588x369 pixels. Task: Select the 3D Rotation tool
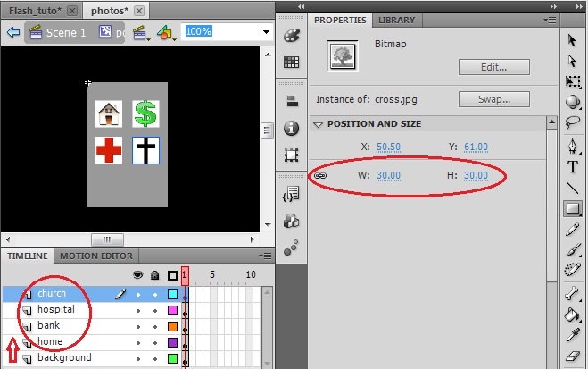click(573, 102)
